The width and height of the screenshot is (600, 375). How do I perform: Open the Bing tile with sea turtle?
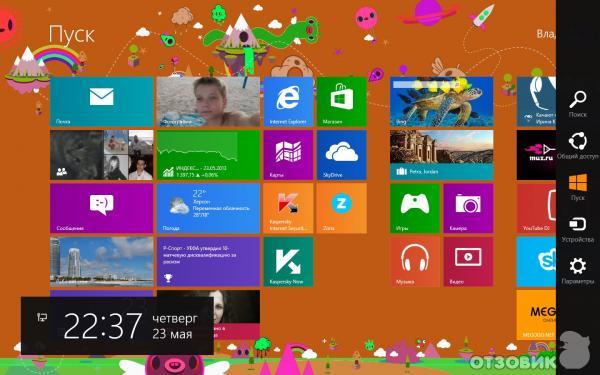[442, 101]
